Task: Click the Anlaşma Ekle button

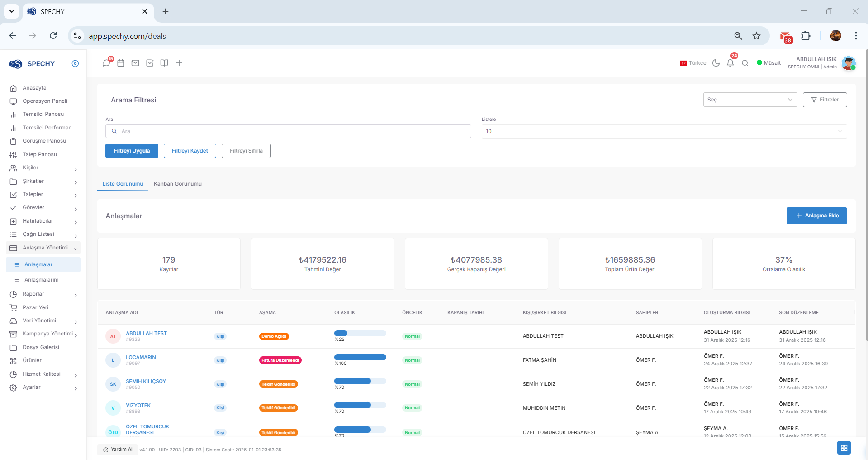Action: click(816, 216)
